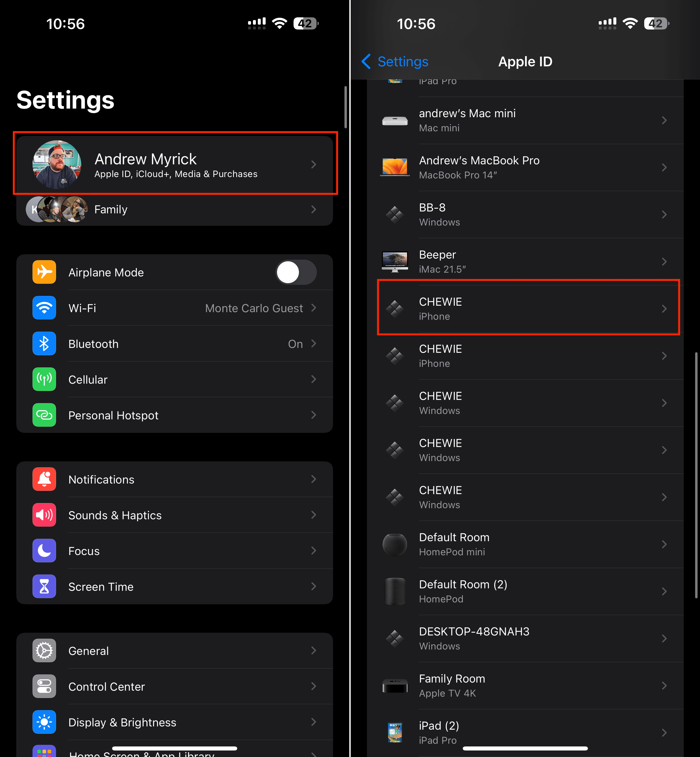Screen dimensions: 700x757
Task: Tap the home indicator bar on the Apple ID screen
Action: (525, 748)
